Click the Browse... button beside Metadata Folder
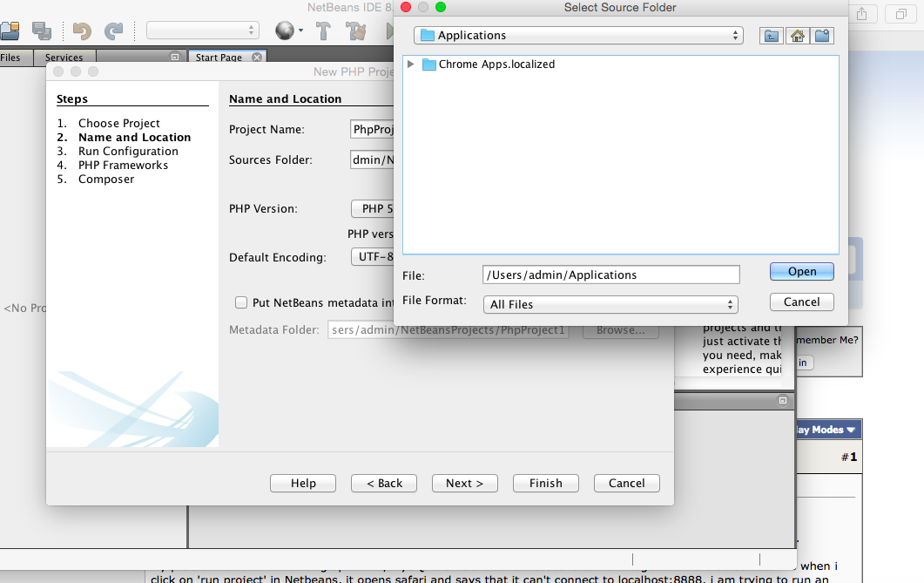The height and width of the screenshot is (583, 924). click(x=621, y=330)
